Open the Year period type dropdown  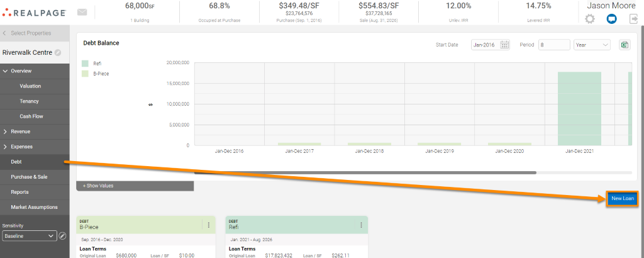[x=592, y=45]
